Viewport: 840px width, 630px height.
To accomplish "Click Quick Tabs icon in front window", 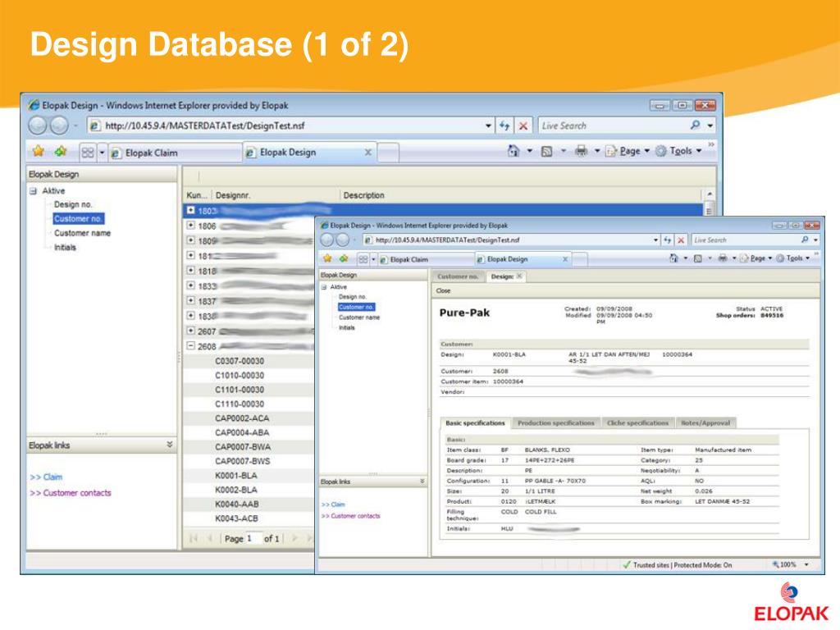I will 363,259.
